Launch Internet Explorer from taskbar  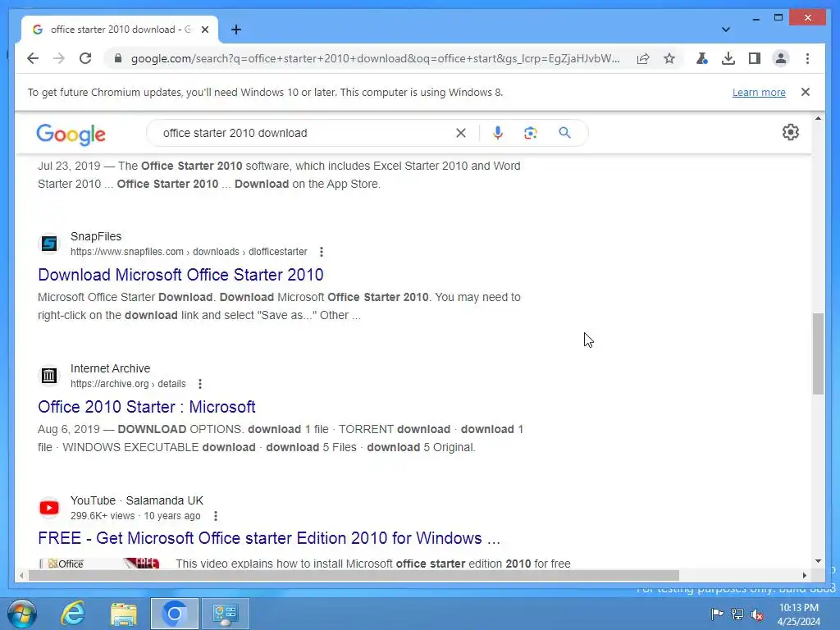73,614
